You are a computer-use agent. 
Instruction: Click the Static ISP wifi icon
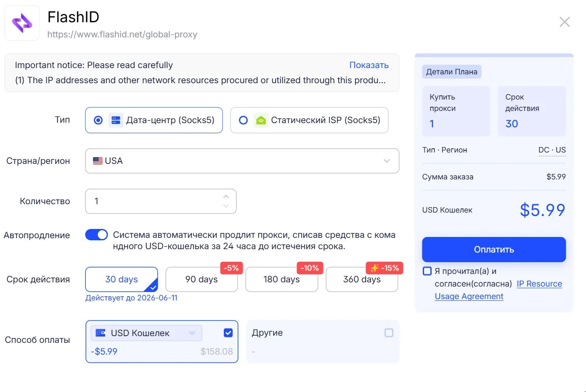point(261,120)
